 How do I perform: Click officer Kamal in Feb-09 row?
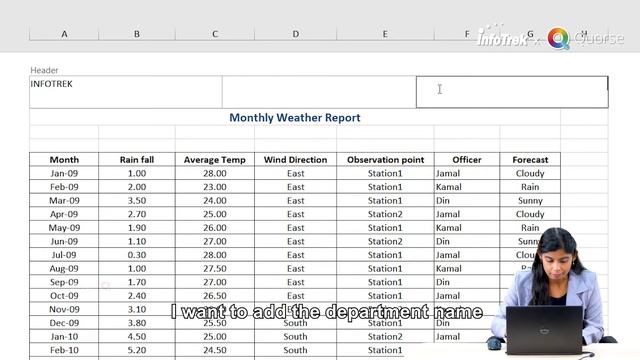(467, 187)
